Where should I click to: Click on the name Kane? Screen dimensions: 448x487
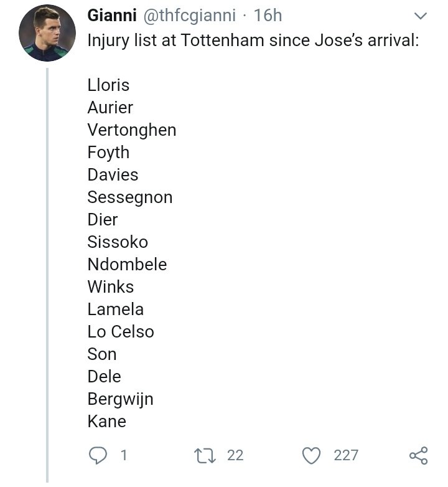[107, 422]
